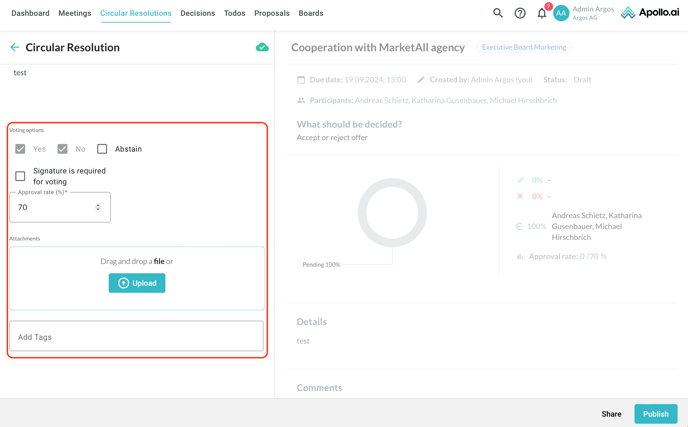Toggle the Yes voting checkbox
The height and width of the screenshot is (427, 688).
pos(20,149)
